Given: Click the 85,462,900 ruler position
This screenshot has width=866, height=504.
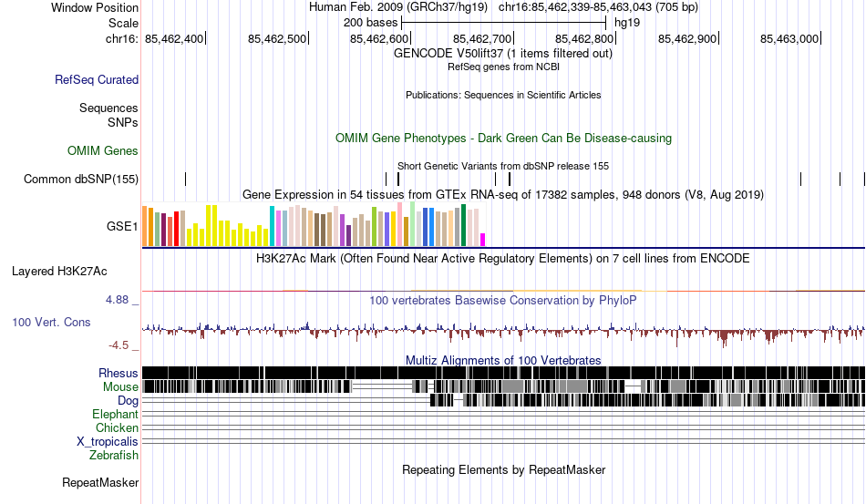Looking at the screenshot, I should (x=688, y=38).
